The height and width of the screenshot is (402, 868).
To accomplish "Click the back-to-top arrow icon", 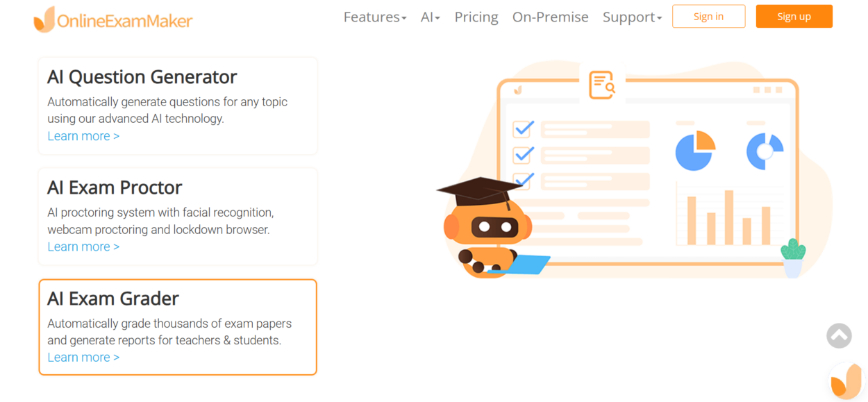I will (839, 335).
